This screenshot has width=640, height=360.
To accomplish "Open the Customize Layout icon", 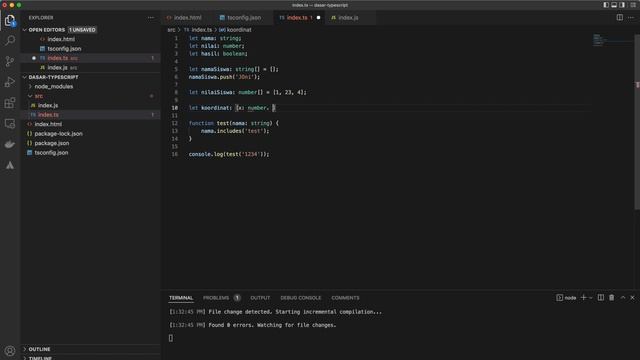I will point(633,5).
